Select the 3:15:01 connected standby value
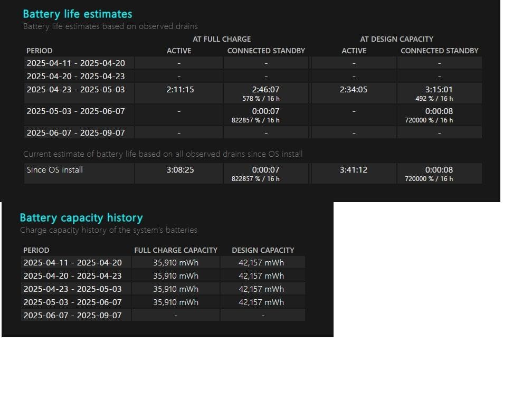 [439, 90]
